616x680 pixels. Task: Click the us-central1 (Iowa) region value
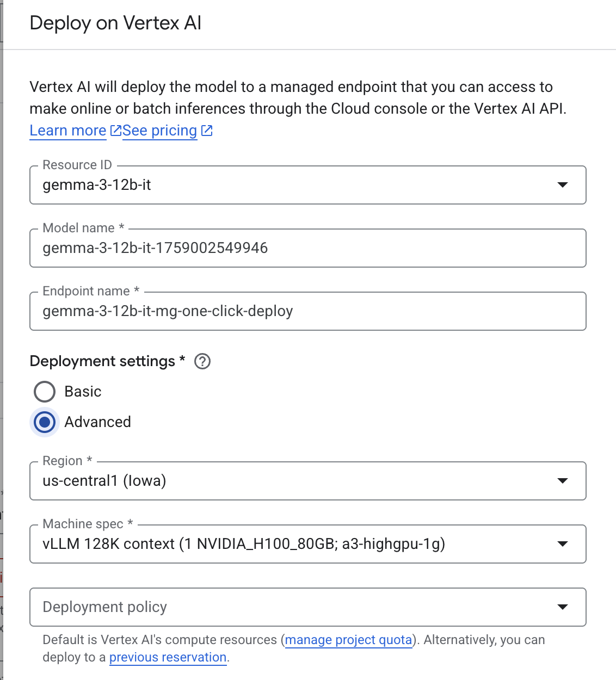(x=105, y=481)
